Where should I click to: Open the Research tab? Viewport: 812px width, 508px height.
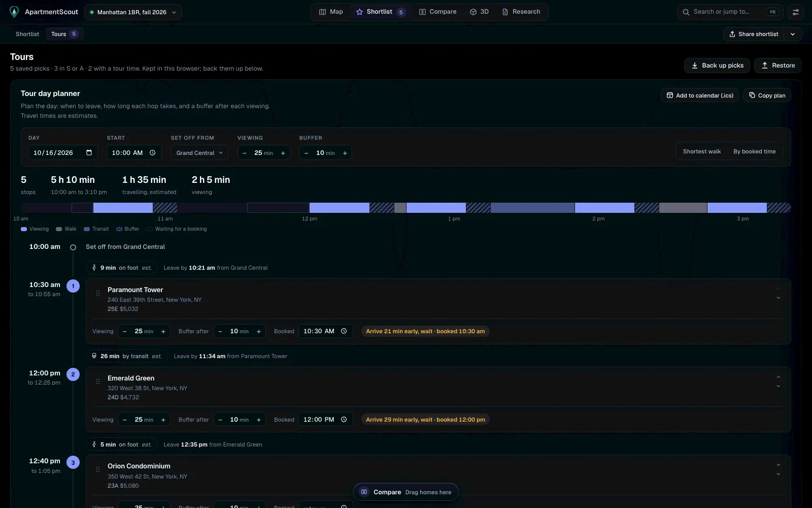click(x=521, y=12)
